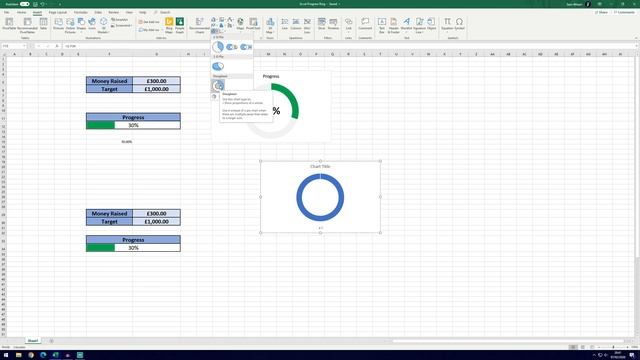This screenshot has height=360, width=640.
Task: Insert Header & Footer
Action: point(393,25)
